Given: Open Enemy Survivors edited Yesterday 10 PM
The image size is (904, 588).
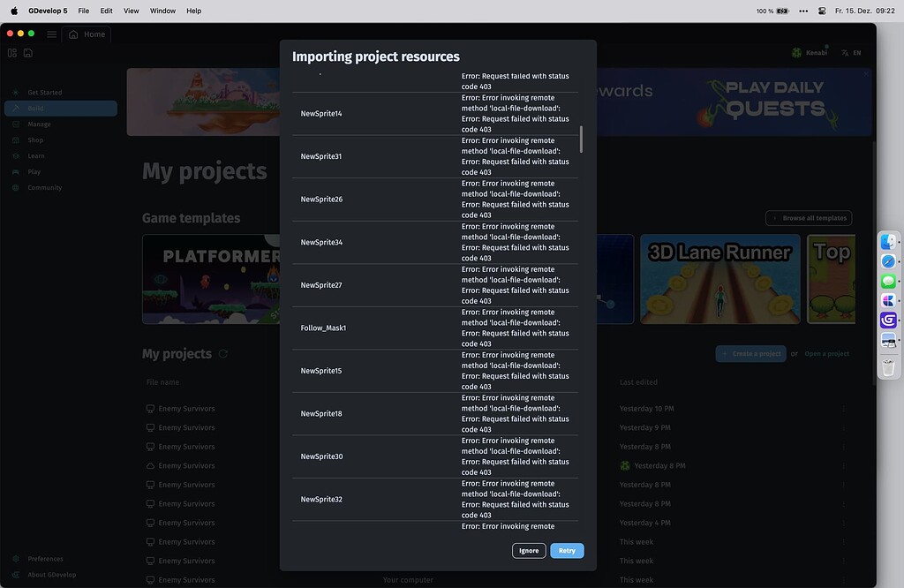Looking at the screenshot, I should pyautogui.click(x=186, y=409).
